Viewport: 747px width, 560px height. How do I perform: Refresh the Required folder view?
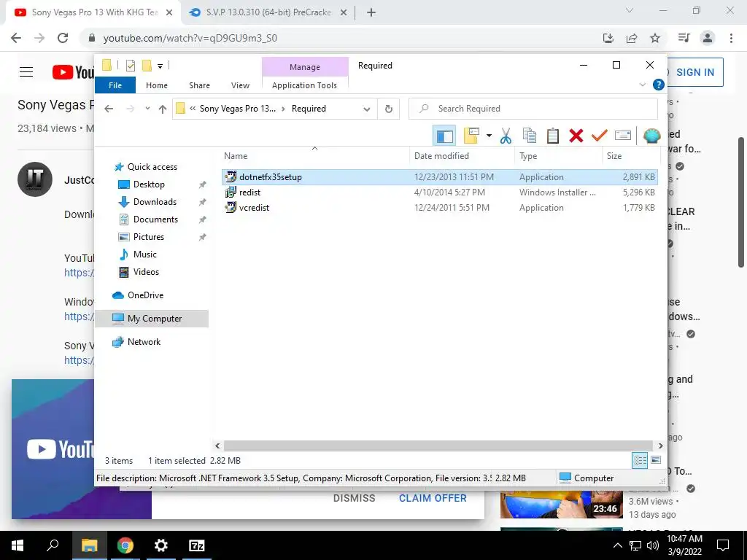389,109
